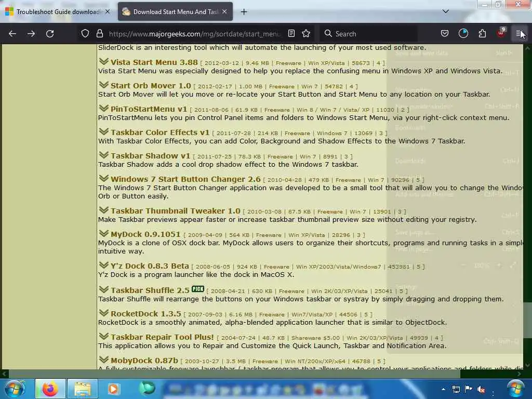Viewport: 532px width, 399px height.
Task: Go back to the previous page
Action: point(12,34)
